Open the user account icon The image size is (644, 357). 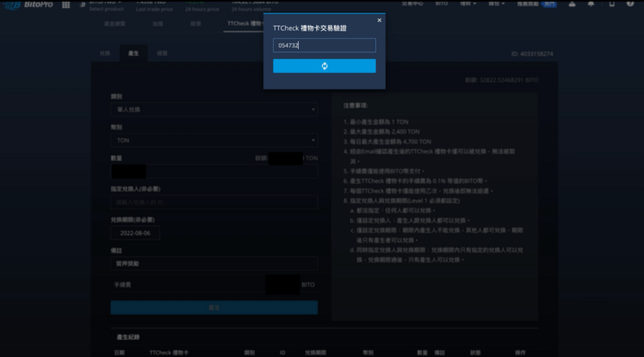[572, 4]
